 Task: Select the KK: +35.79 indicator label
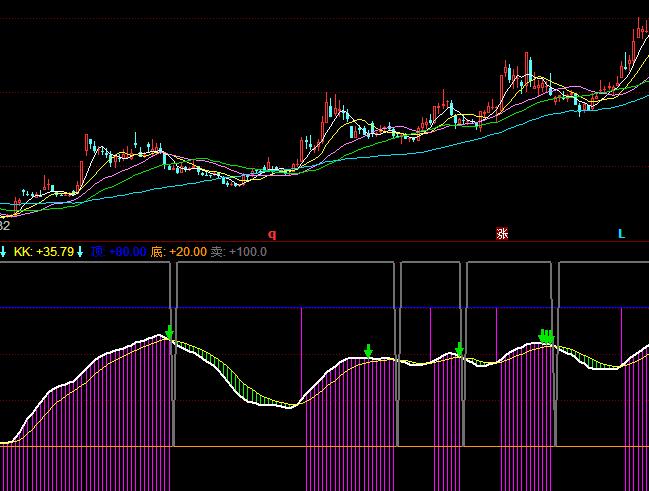[x=44, y=252]
